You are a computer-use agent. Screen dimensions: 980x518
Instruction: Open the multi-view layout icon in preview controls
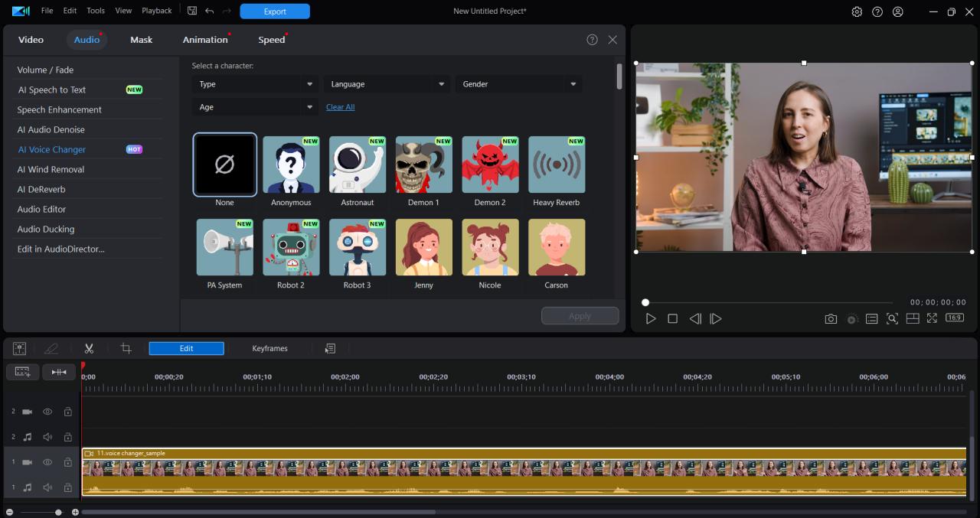click(x=913, y=318)
